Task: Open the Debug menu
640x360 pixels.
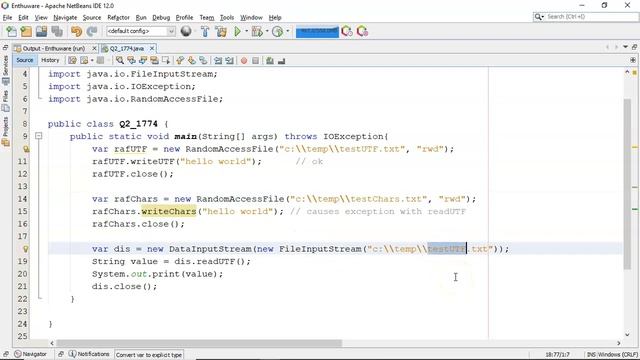Action: 161,18
